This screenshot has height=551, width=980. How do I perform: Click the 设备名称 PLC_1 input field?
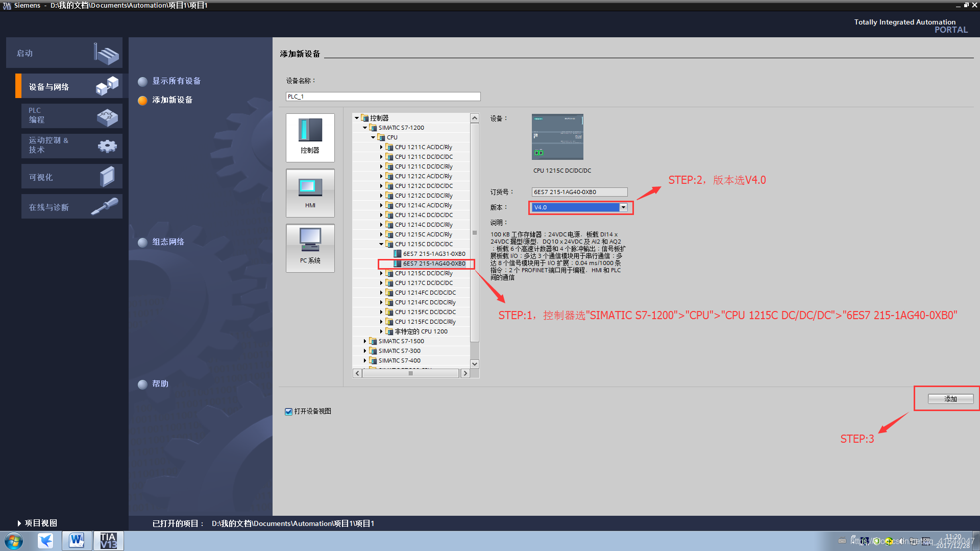(x=383, y=97)
